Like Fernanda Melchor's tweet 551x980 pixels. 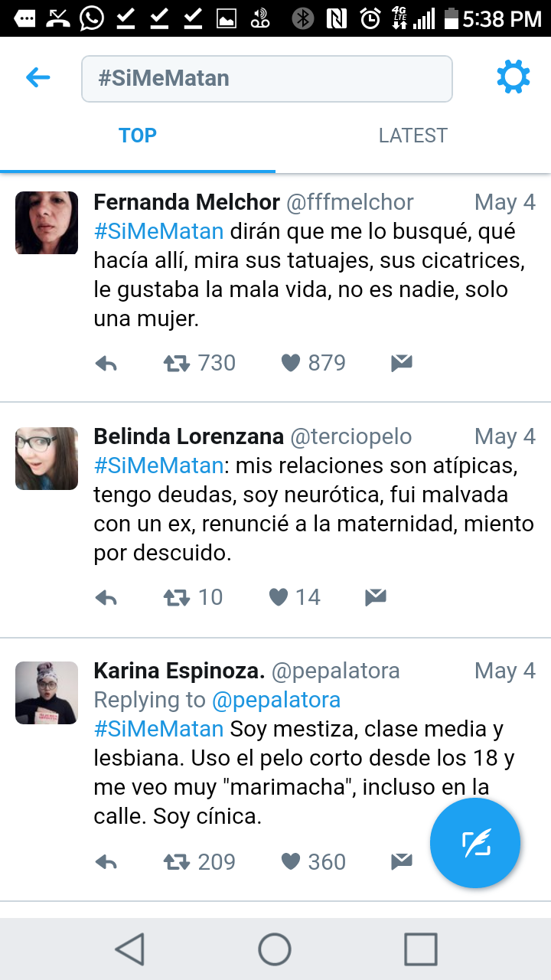291,363
